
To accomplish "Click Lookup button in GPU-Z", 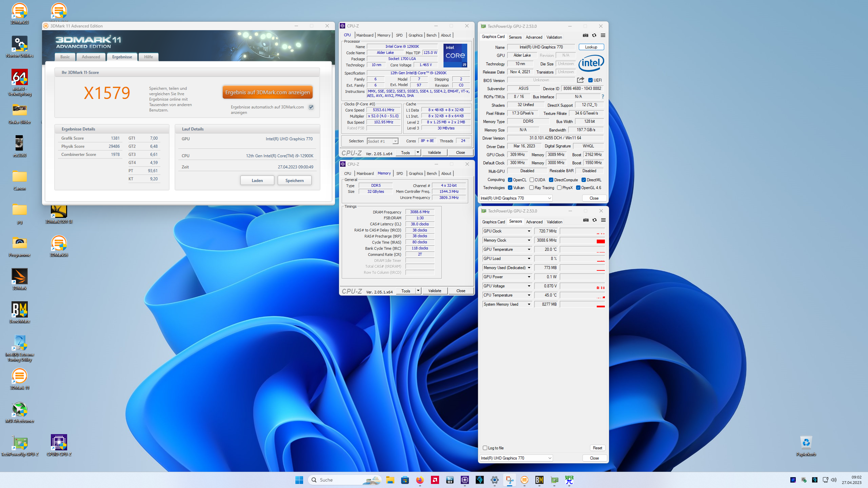I will point(591,47).
